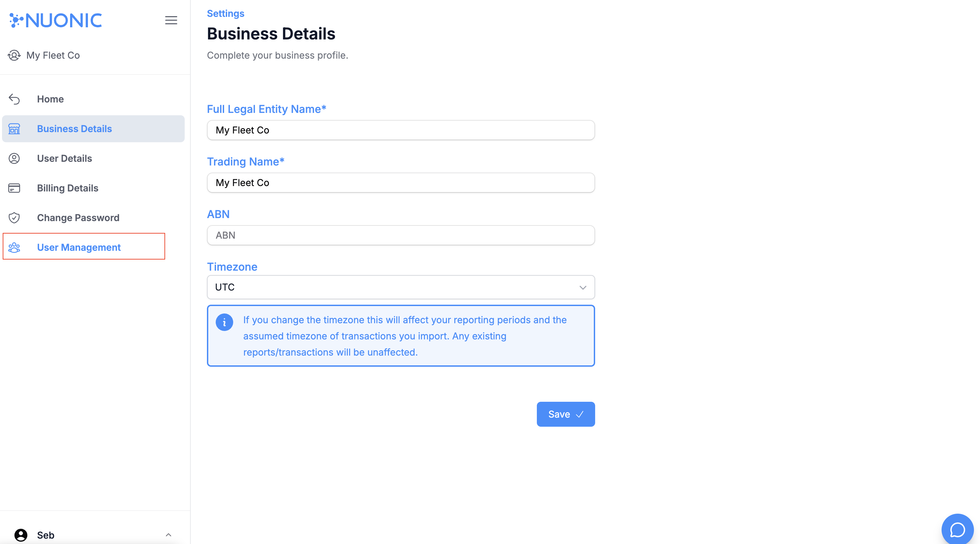The image size is (980, 544).
Task: Click the Business Details storefront icon
Action: tap(14, 128)
